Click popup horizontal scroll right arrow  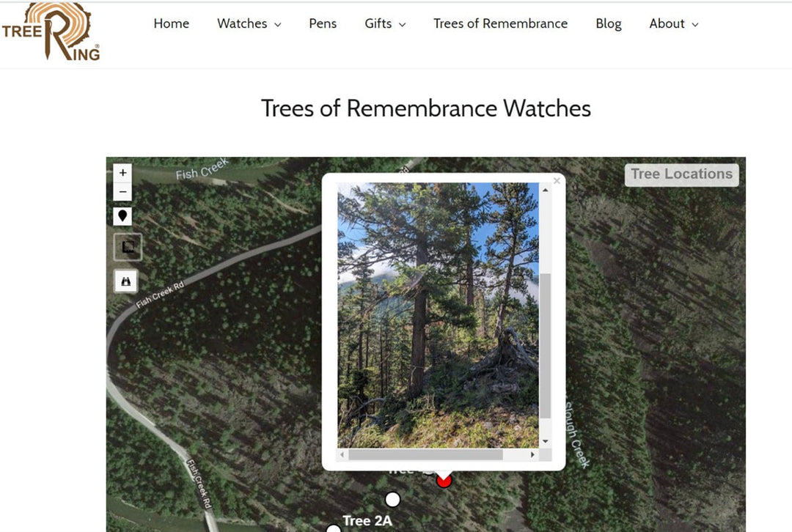(532, 454)
